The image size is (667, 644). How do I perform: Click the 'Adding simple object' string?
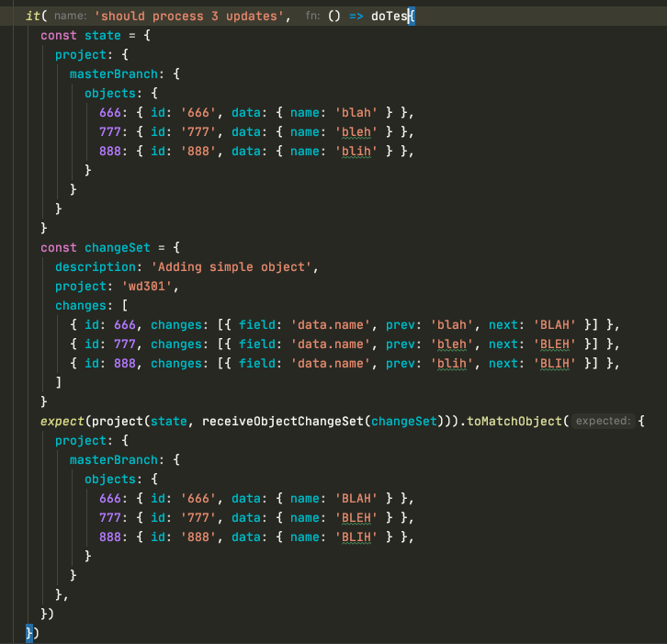tap(232, 266)
